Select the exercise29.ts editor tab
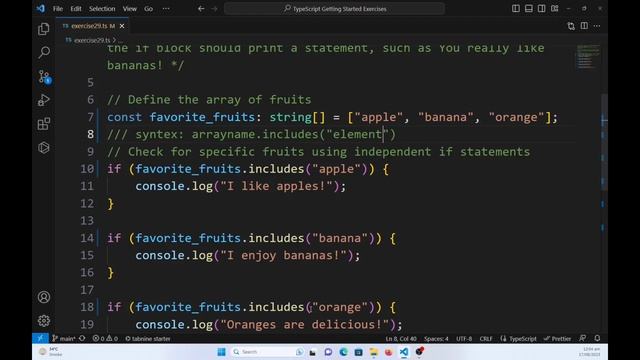This screenshot has height=360, width=640. [x=92, y=26]
